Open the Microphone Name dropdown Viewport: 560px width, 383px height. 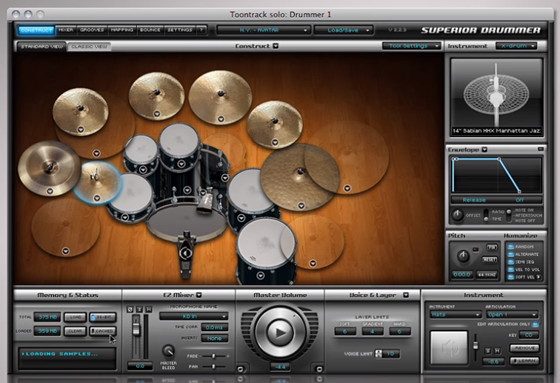pyautogui.click(x=194, y=316)
